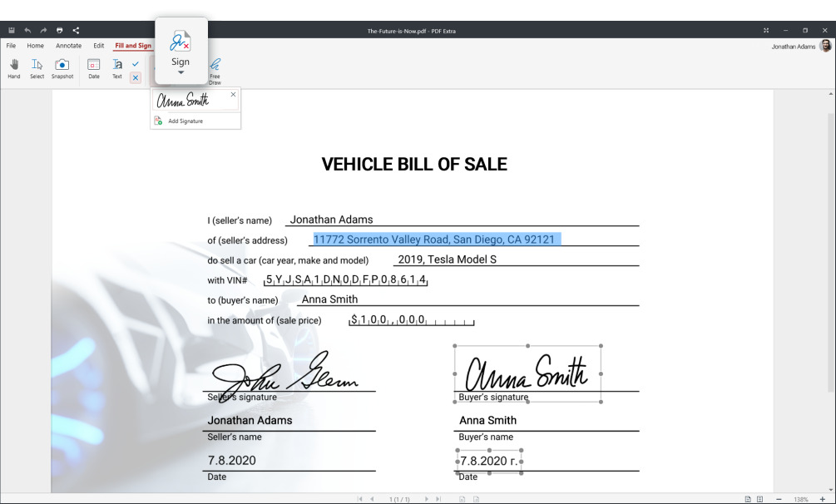Activate the Snapshot tool
The height and width of the screenshot is (504, 836).
tap(62, 69)
